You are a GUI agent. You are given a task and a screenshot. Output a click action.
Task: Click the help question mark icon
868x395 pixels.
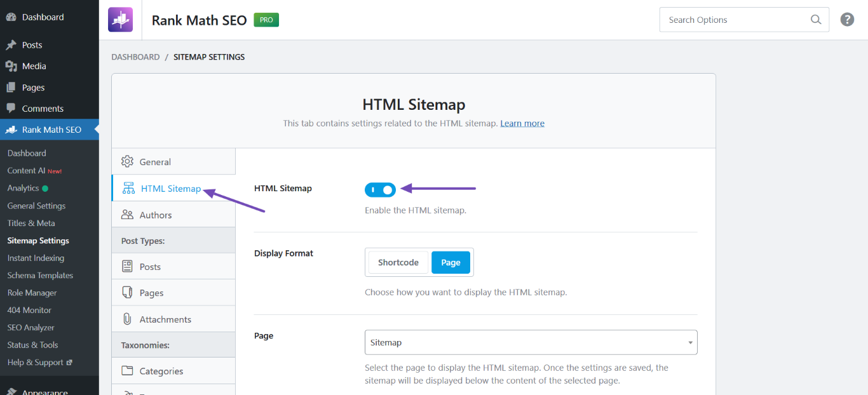[847, 20]
